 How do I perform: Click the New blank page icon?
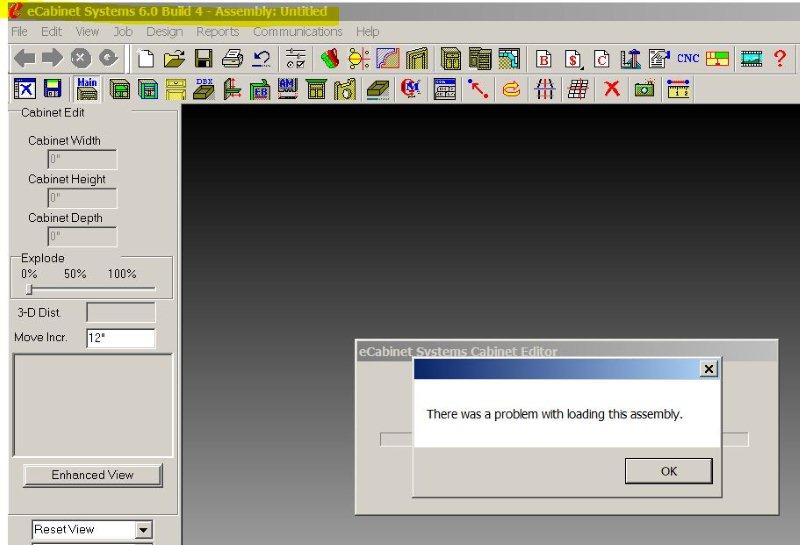pyautogui.click(x=146, y=58)
